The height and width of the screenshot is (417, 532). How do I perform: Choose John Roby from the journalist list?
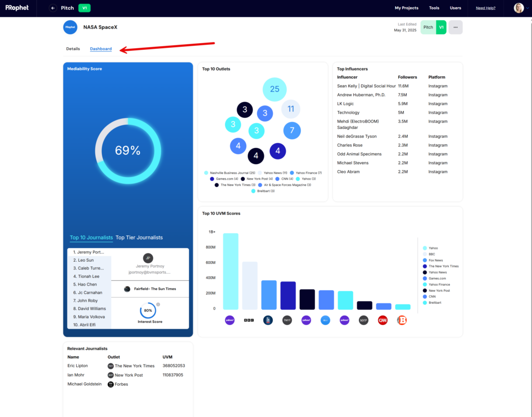pos(89,301)
